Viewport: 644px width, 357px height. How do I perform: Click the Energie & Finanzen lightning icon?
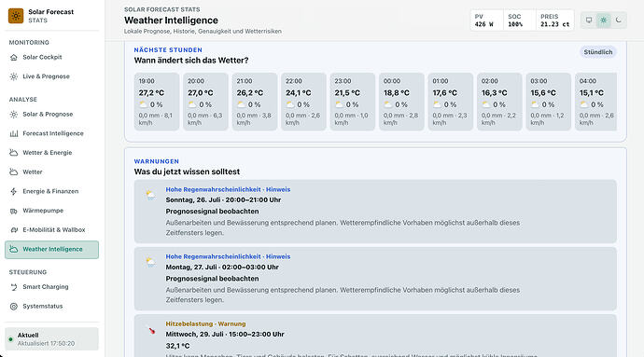coord(14,191)
